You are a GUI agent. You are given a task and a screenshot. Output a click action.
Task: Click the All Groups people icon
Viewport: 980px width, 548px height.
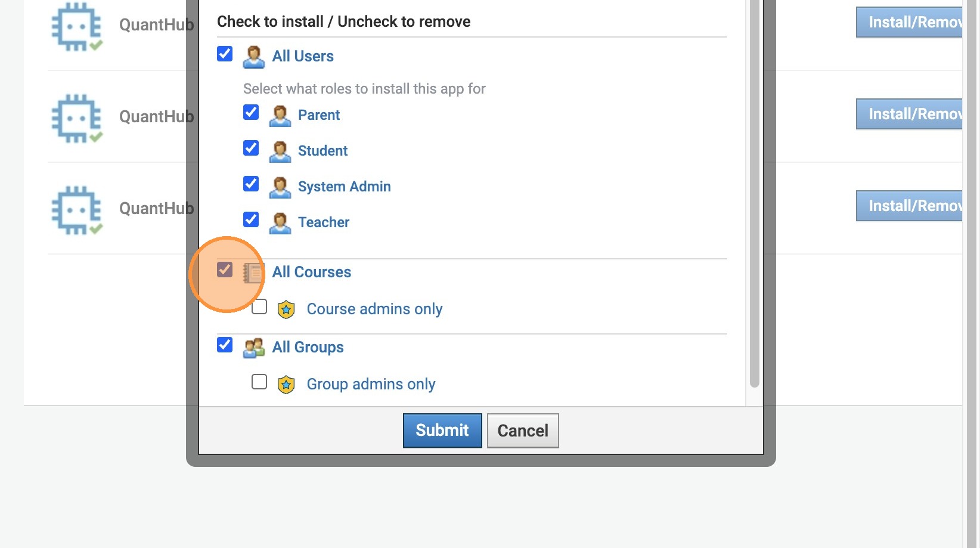coord(254,348)
